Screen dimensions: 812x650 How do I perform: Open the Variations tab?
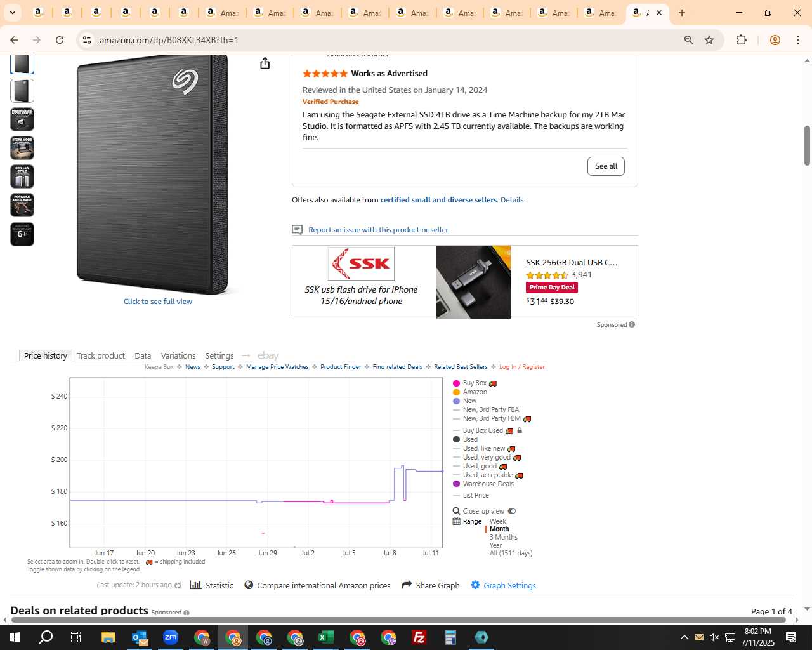(x=178, y=355)
